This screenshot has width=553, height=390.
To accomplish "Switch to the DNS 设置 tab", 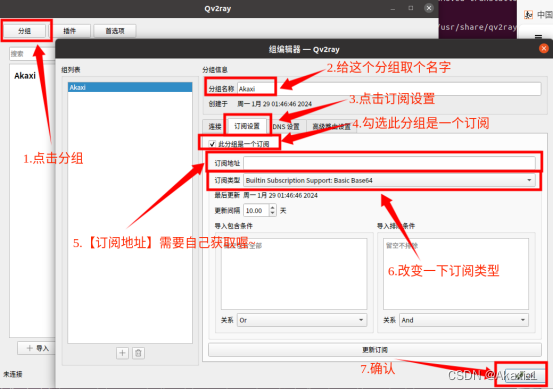I will tap(286, 126).
